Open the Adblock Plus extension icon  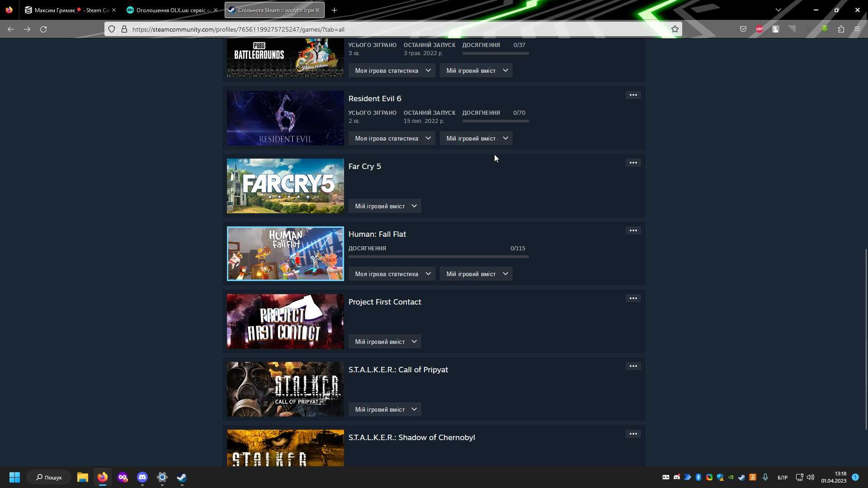point(759,29)
